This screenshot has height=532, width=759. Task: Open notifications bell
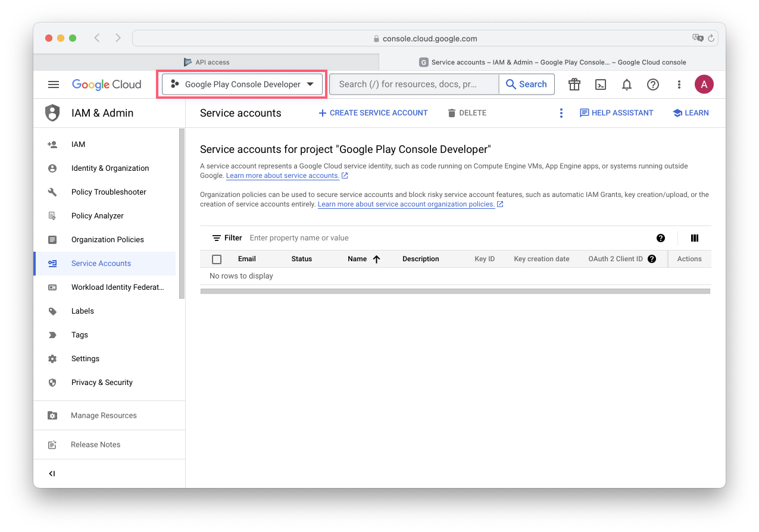coord(627,85)
